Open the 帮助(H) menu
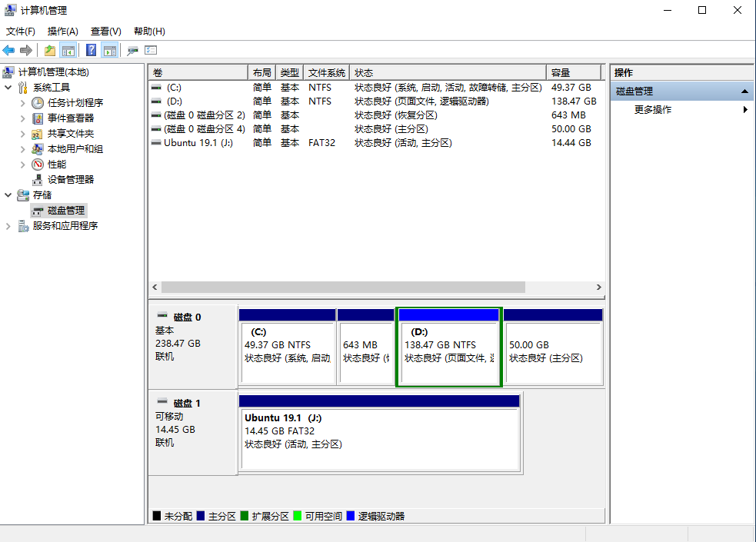This screenshot has height=542, width=756. click(x=149, y=32)
